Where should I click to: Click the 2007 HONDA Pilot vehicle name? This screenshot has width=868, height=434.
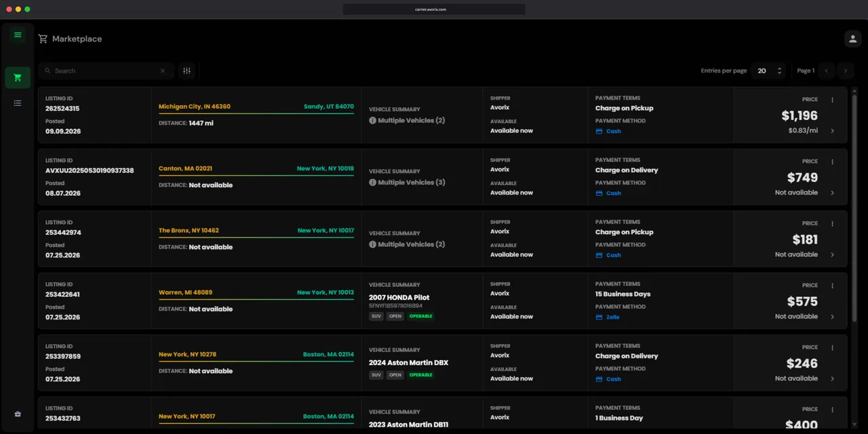399,298
